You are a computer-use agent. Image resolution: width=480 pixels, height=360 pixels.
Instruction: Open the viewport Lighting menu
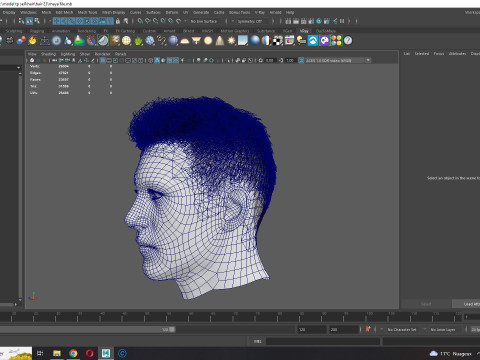click(68, 54)
